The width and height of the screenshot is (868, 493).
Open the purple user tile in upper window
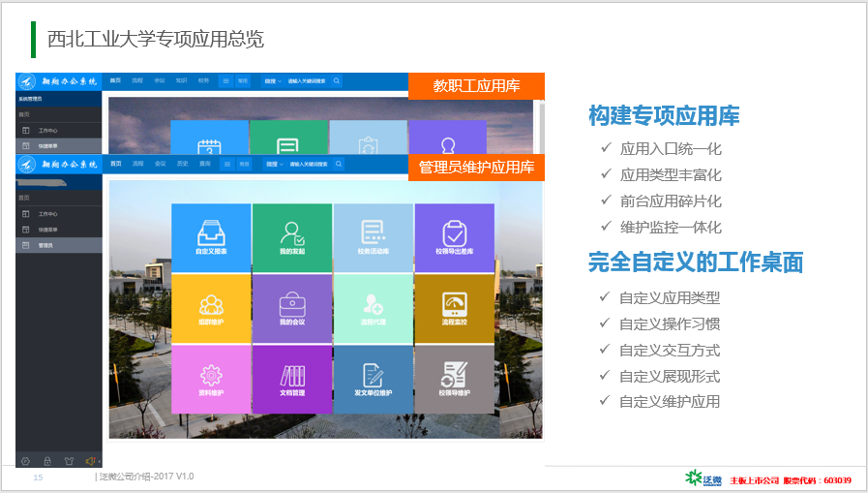448,138
